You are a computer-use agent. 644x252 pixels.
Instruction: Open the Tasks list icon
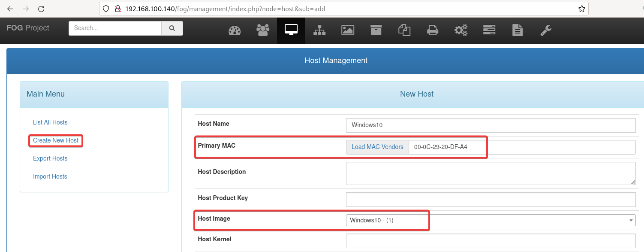click(x=489, y=30)
